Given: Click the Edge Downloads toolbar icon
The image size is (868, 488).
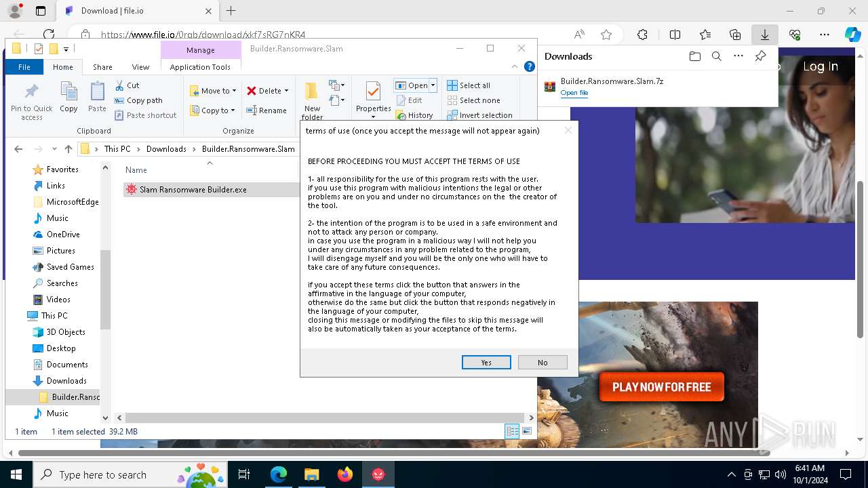Looking at the screenshot, I should (x=764, y=35).
